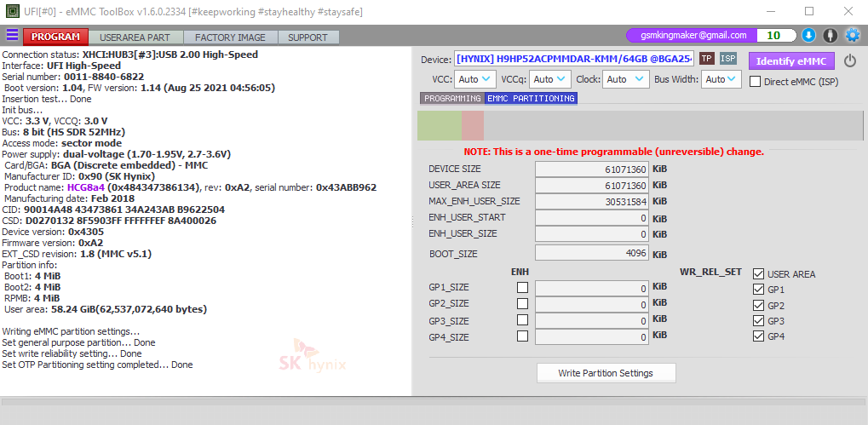Click the green segment of partition bar
This screenshot has height=425, width=868.
click(440, 125)
